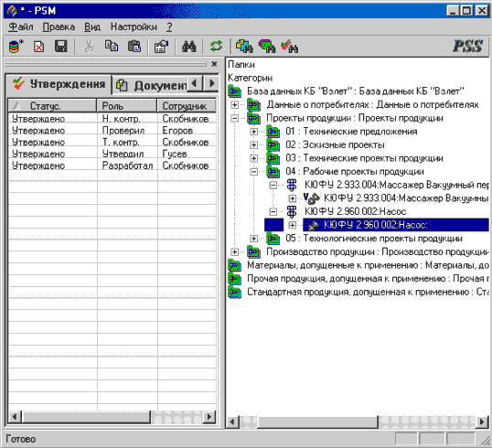
Task: Select Данные о потребителях tree label
Action: click(372, 104)
